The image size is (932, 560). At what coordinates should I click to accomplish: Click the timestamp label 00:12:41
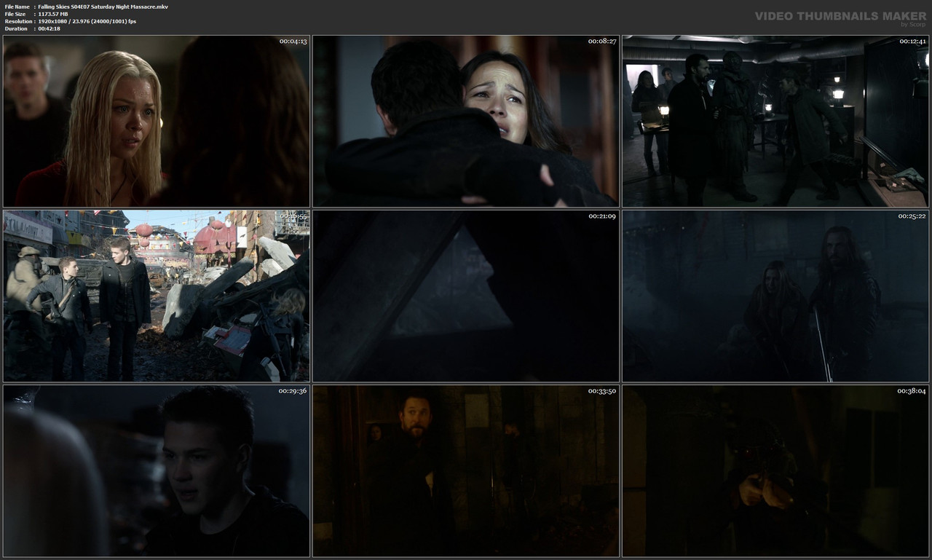pos(912,42)
